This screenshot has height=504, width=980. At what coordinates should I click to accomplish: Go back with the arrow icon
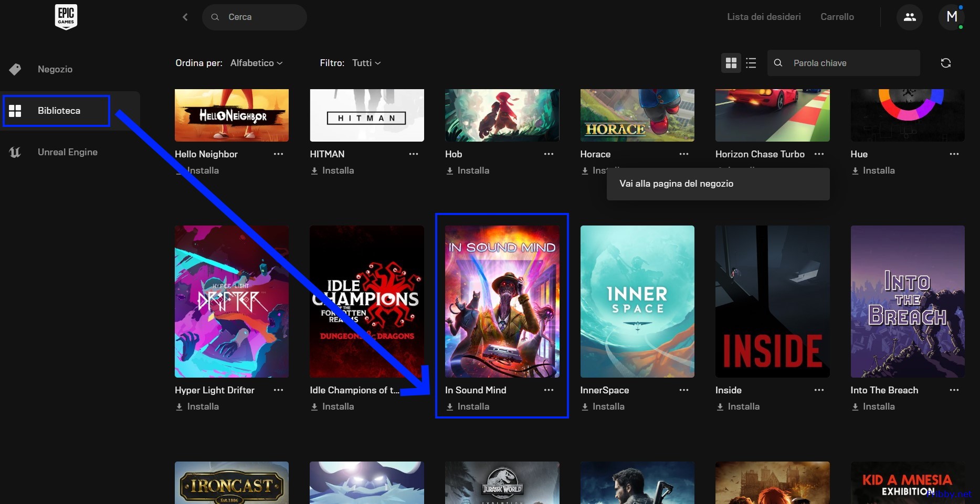tap(185, 17)
